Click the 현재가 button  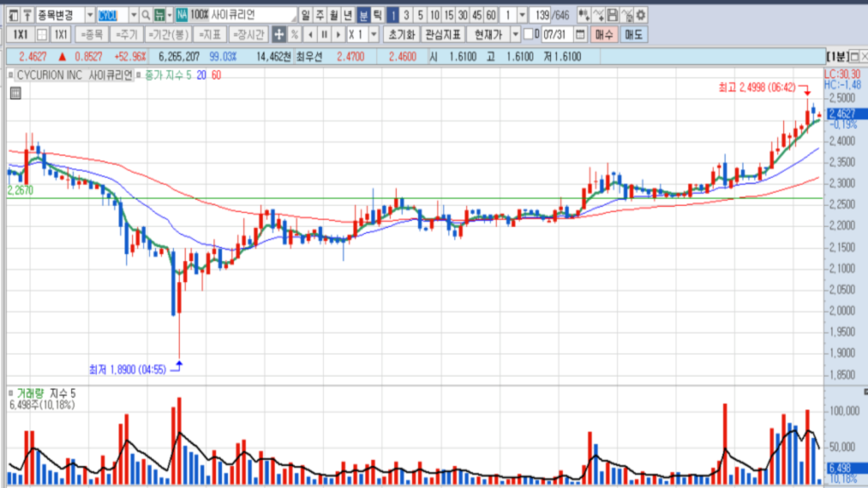(x=488, y=35)
